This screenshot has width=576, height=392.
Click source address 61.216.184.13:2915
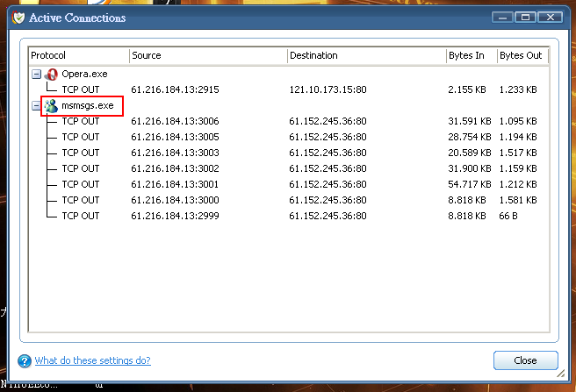175,89
